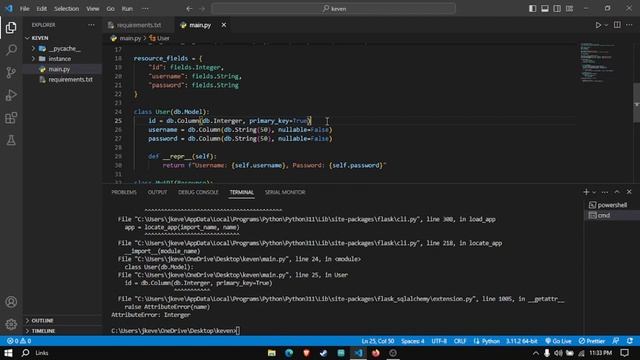Select the powershell terminal instance
640x360 pixels.
pyautogui.click(x=612, y=205)
